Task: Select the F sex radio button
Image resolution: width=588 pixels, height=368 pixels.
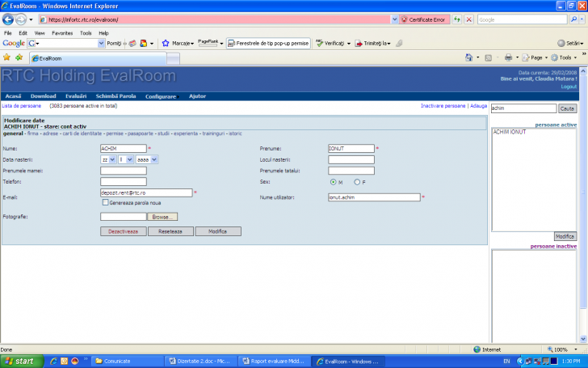Action: coord(357,182)
